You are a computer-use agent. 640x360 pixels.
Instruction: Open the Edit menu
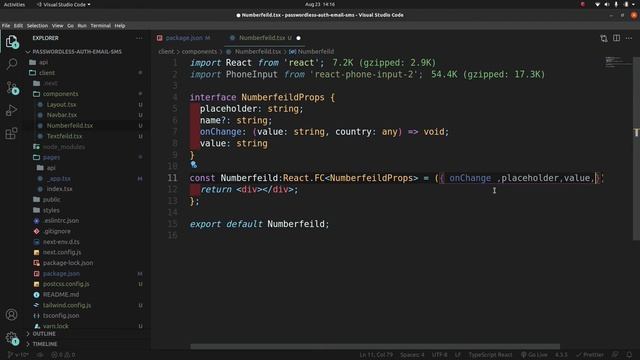[18, 26]
